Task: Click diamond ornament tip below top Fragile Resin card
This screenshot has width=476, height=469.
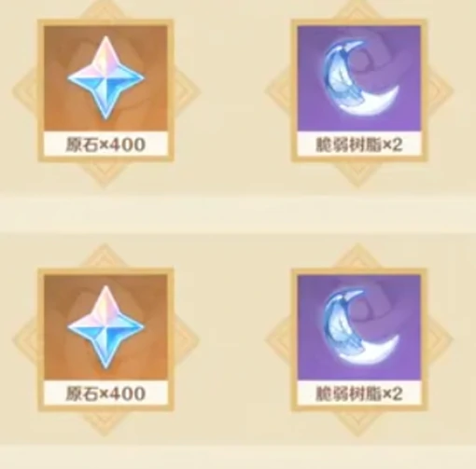Action: tap(357, 175)
